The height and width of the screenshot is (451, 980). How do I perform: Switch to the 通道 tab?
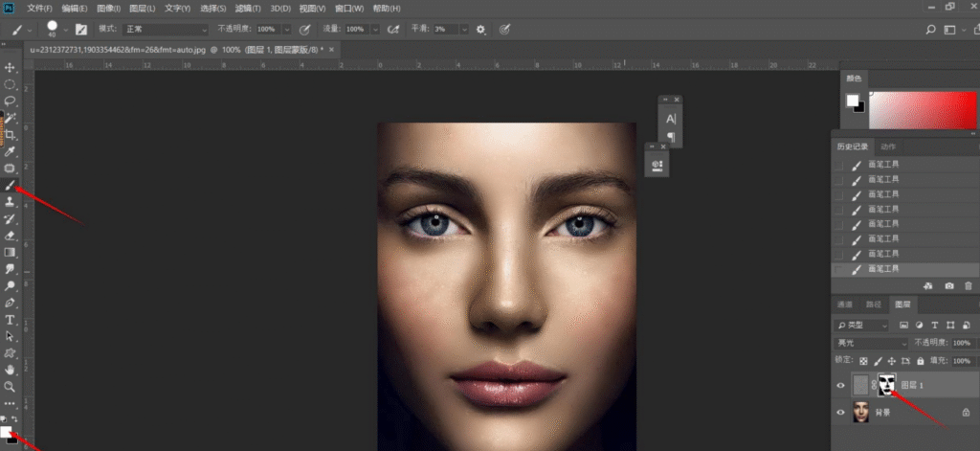click(x=844, y=304)
